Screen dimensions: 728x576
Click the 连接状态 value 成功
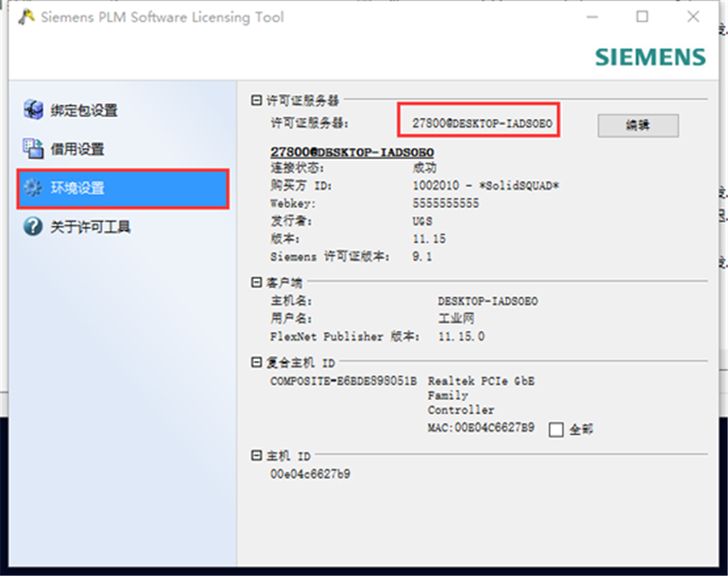pos(425,167)
